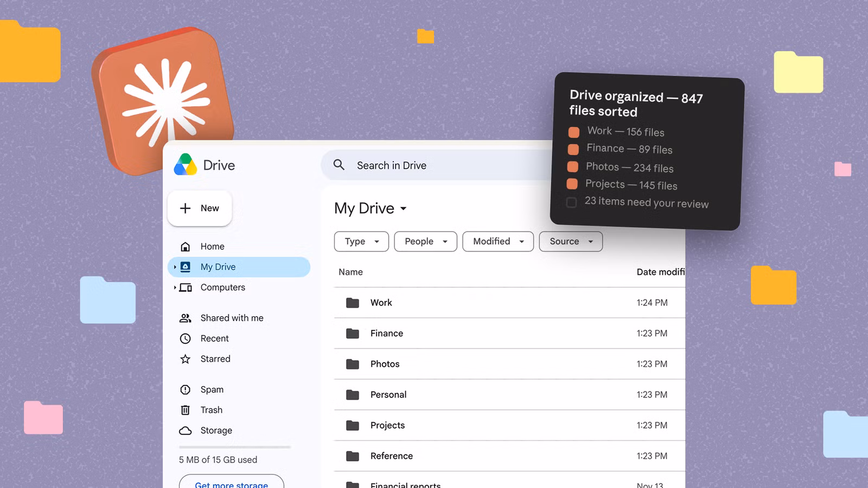Click the Recent clock icon

pos(186,338)
